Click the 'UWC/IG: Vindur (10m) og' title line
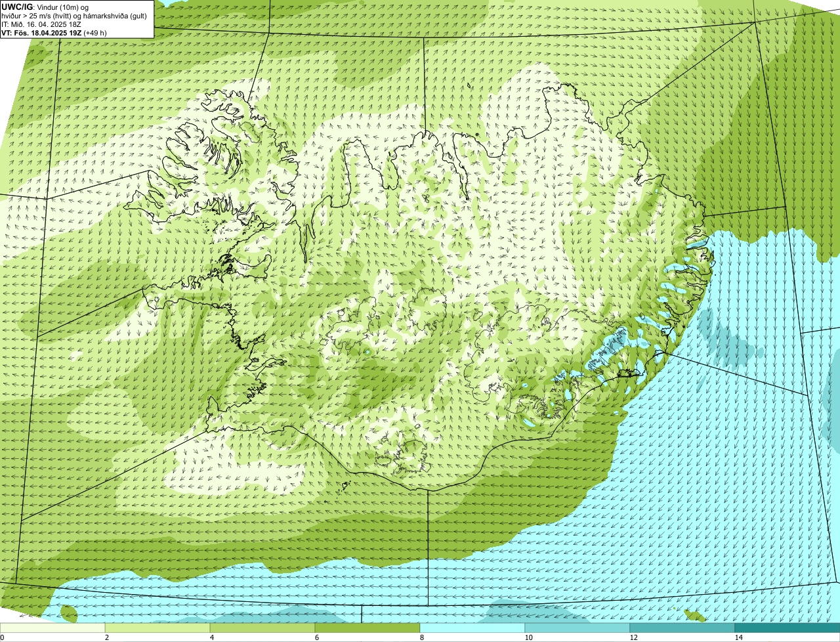Viewport: 840px width, 642px height. [45, 7]
